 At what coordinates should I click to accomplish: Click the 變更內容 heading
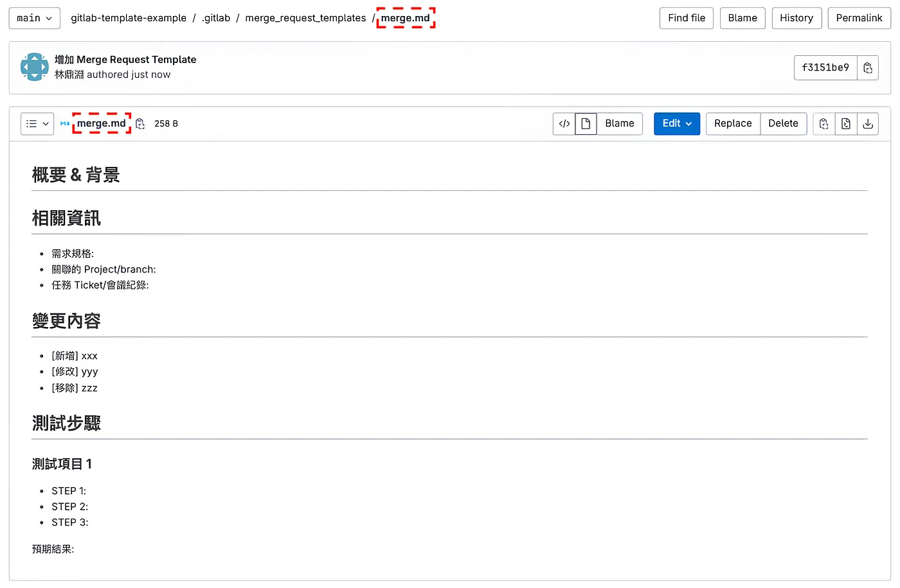tap(66, 321)
